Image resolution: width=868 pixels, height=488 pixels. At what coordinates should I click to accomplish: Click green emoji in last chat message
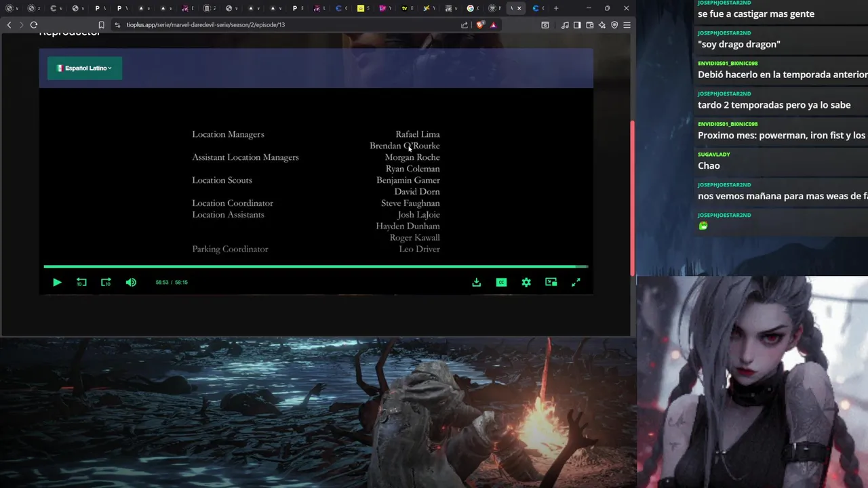pyautogui.click(x=703, y=226)
